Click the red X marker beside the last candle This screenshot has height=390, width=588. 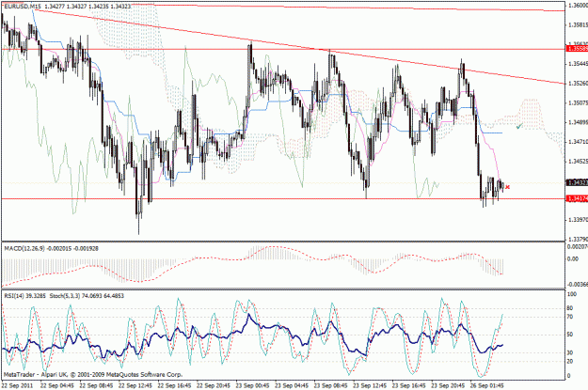tap(508, 187)
